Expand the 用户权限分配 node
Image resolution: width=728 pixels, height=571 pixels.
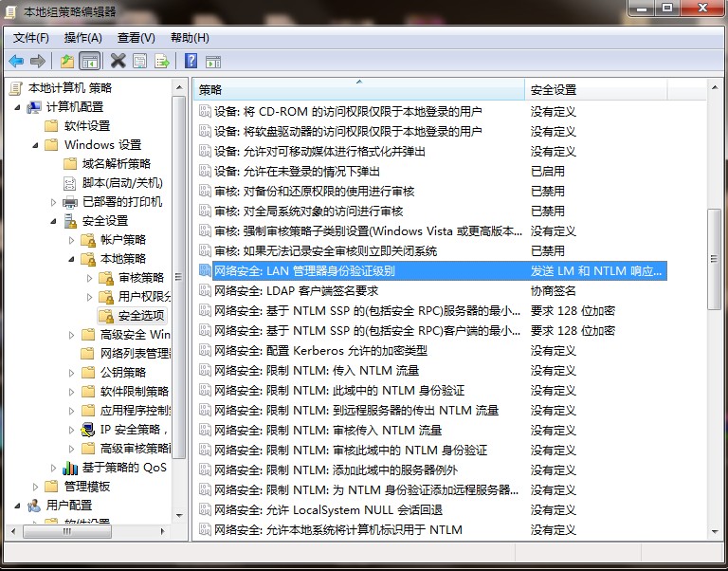point(89,297)
